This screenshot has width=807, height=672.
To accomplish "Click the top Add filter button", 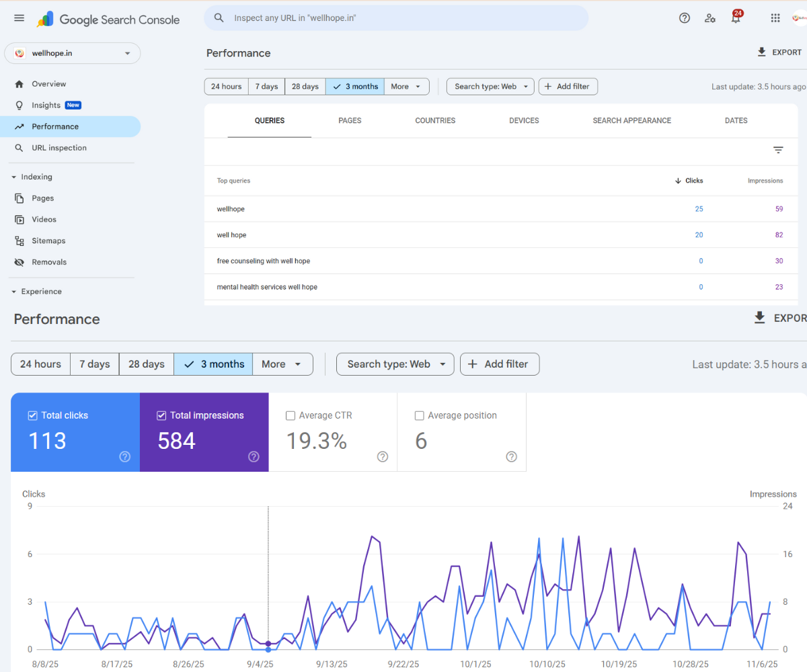I will [x=568, y=86].
